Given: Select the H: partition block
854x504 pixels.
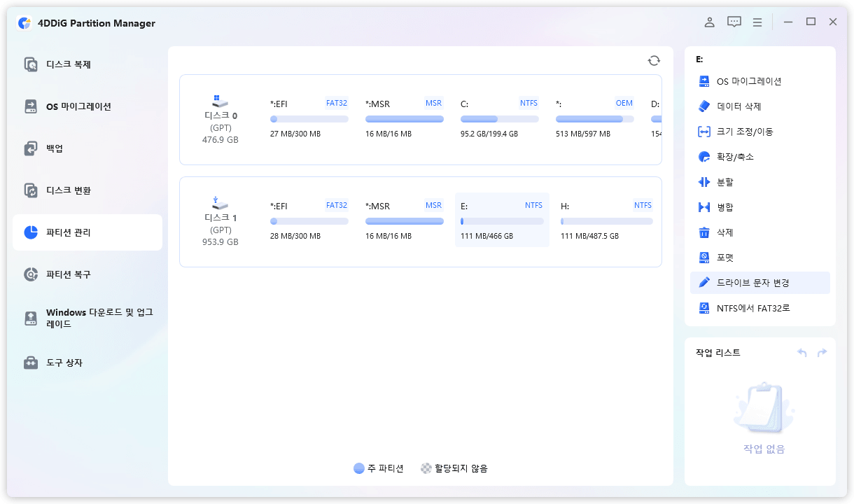Looking at the screenshot, I should click(x=606, y=220).
